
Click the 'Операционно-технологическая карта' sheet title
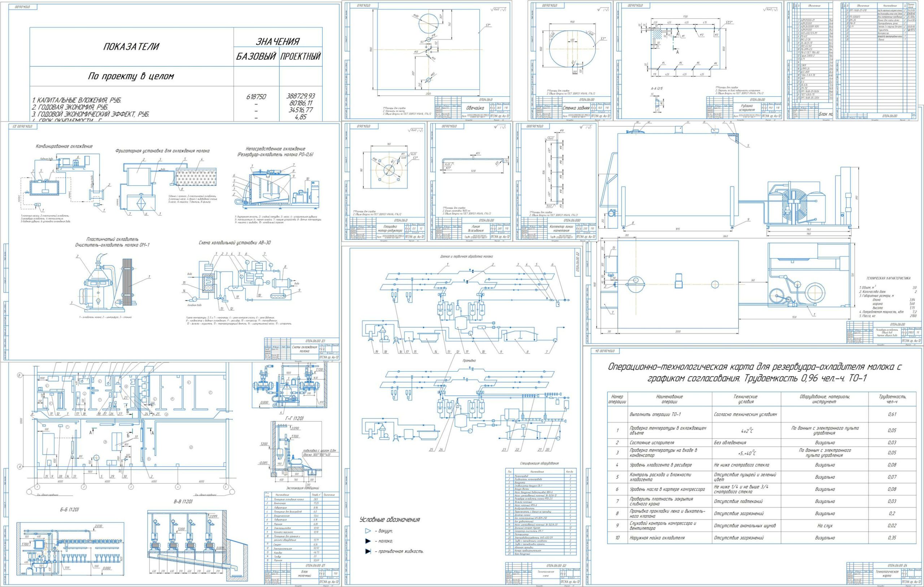(754, 373)
